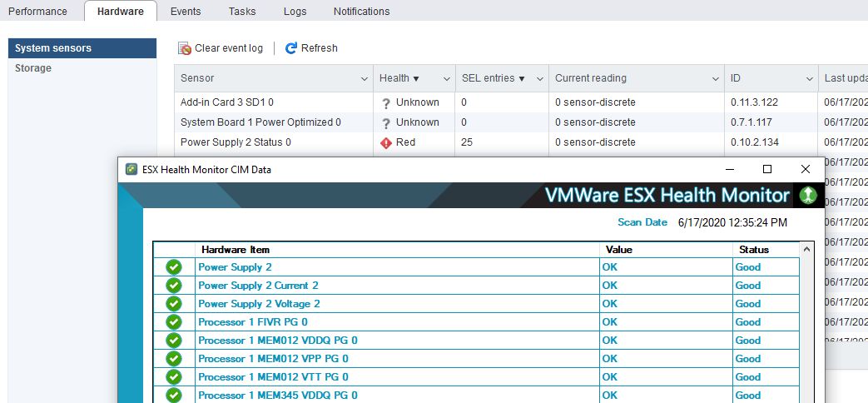The width and height of the screenshot is (868, 403).
Task: Click green check icon for MEM012 VPP PG 0
Action: [x=174, y=359]
